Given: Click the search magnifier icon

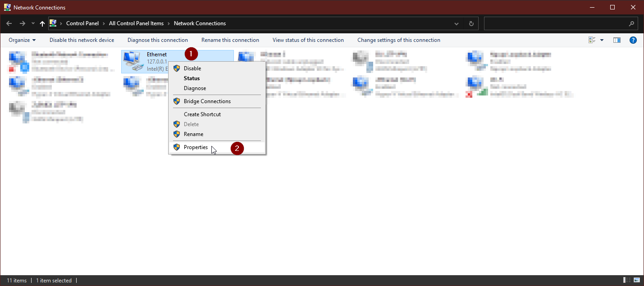Looking at the screenshot, I should point(632,23).
